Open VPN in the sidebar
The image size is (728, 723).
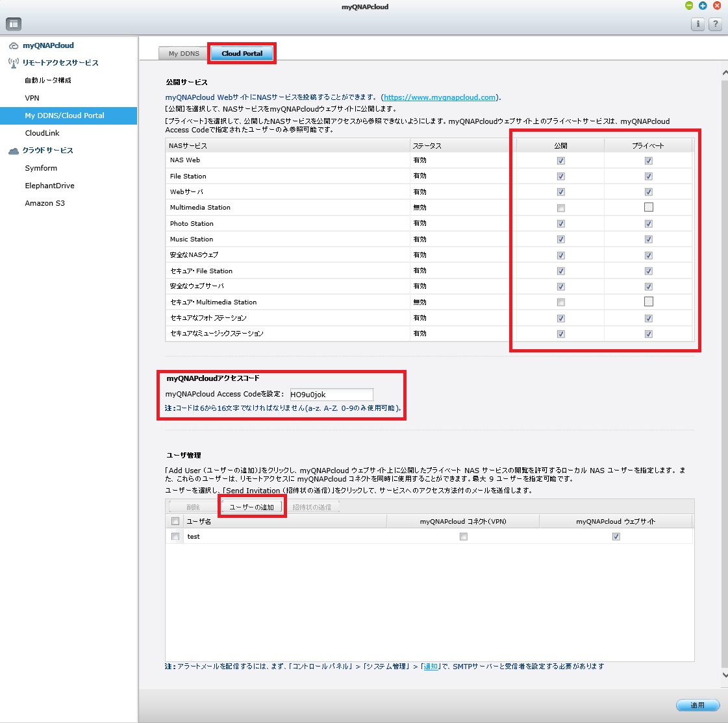[32, 98]
